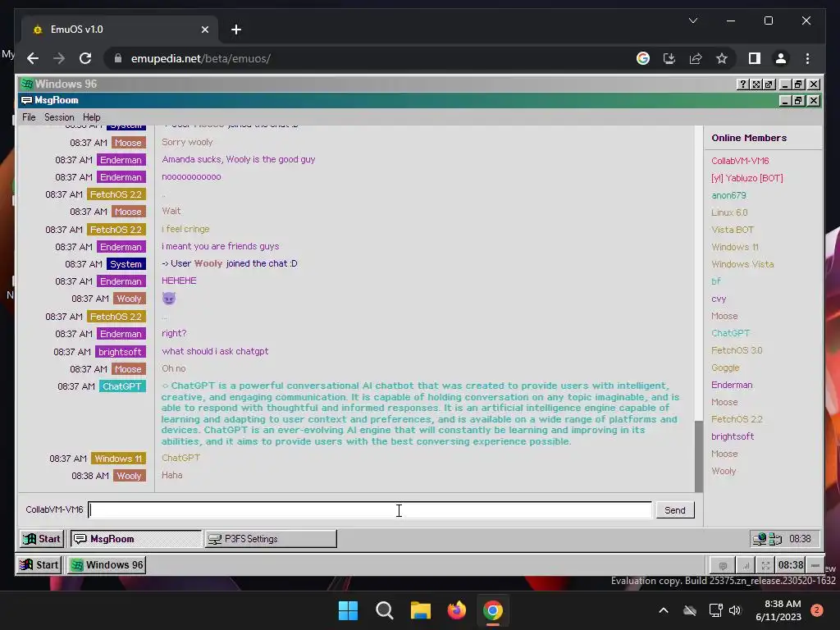Switch to P3FS Settings in taskbar
The height and width of the screenshot is (630, 840).
271,539
